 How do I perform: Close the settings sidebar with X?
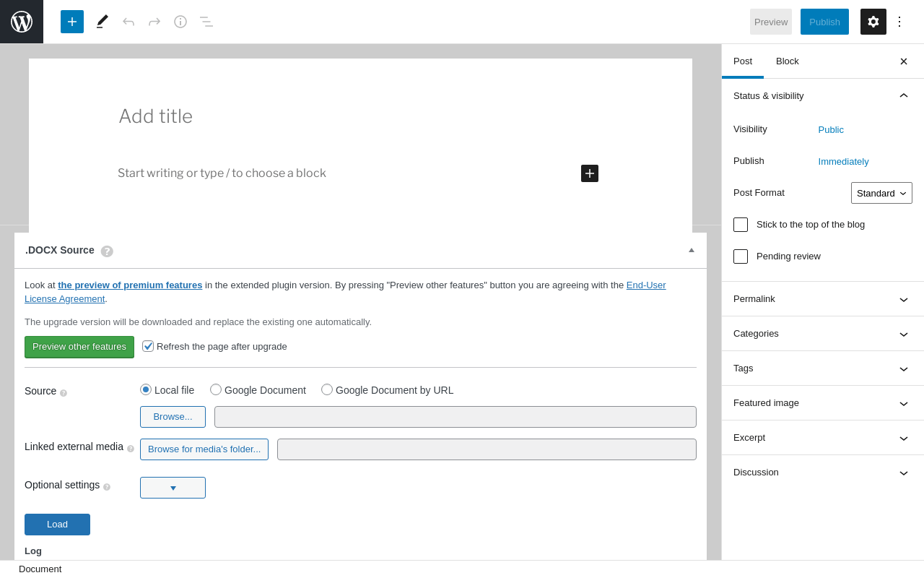pos(904,61)
